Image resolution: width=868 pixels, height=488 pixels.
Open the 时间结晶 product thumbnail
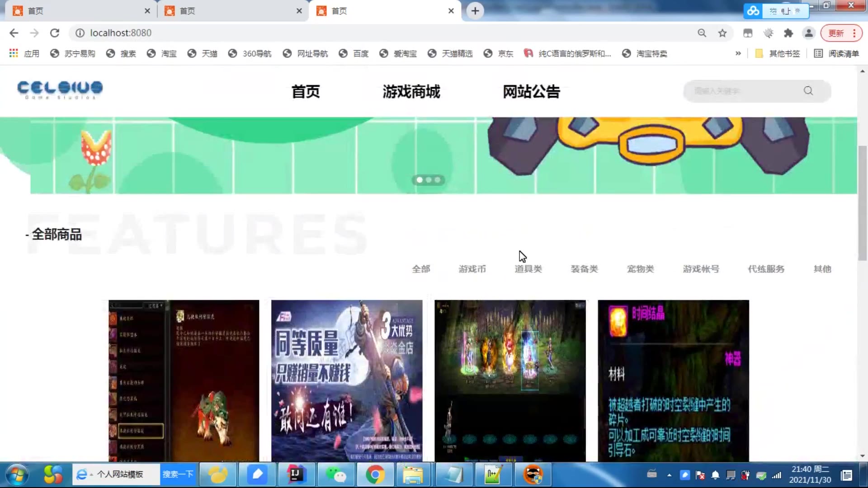pyautogui.click(x=673, y=380)
